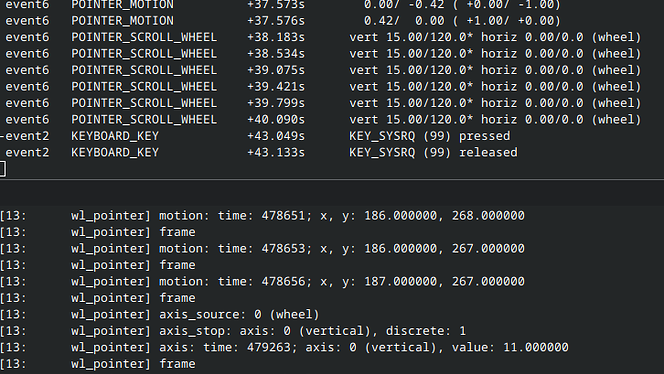Click the +43.049s timestamp
The image size is (664, 374).
pos(276,136)
